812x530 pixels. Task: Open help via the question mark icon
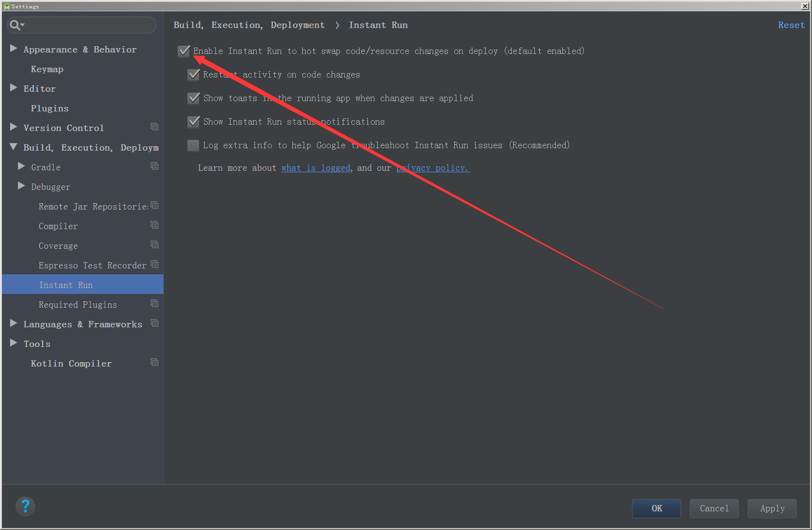25,506
